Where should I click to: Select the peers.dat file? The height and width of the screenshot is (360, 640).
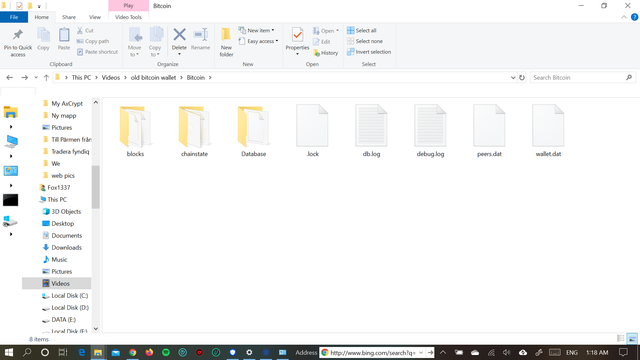[489, 131]
